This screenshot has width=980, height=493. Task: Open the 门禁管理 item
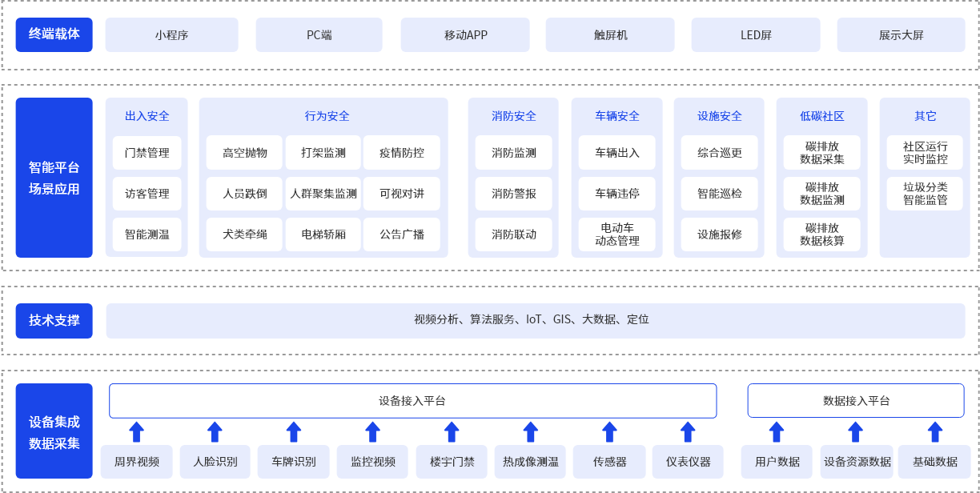147,153
